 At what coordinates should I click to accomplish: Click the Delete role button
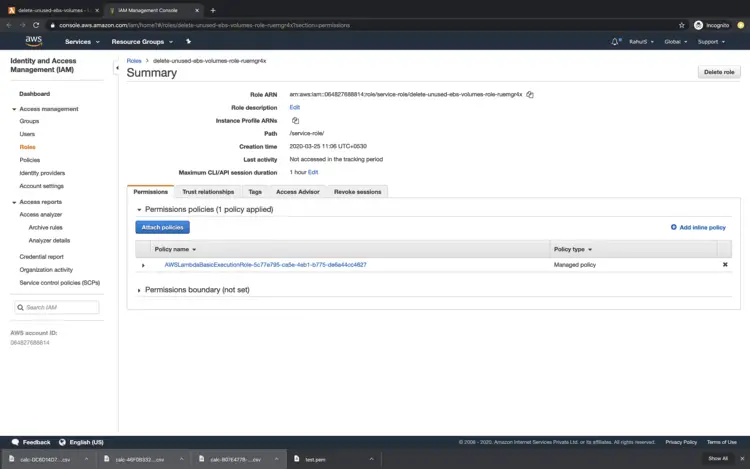[x=719, y=72]
